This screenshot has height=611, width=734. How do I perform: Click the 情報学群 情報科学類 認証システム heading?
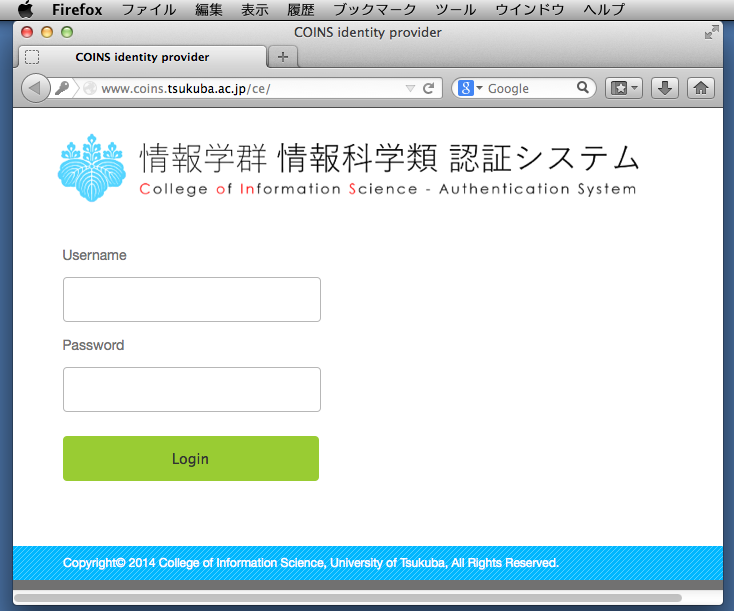(389, 158)
